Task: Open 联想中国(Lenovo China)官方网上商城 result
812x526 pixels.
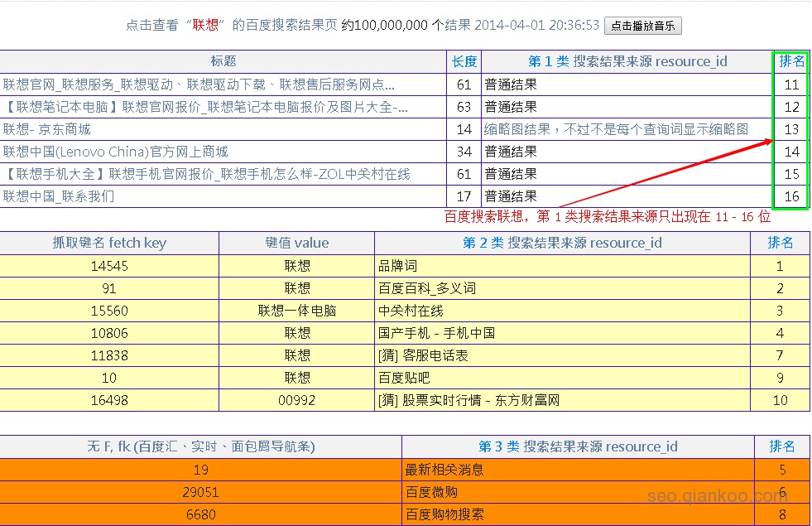Action: click(x=116, y=152)
